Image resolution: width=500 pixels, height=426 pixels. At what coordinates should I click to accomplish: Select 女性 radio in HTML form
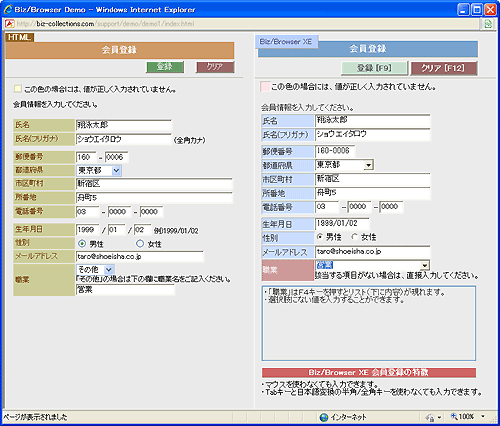(x=140, y=244)
